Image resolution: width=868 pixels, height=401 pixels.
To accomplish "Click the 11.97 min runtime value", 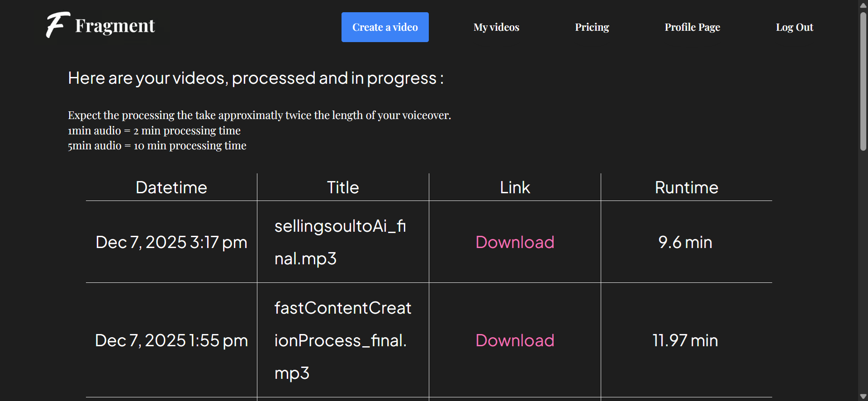I will point(685,340).
